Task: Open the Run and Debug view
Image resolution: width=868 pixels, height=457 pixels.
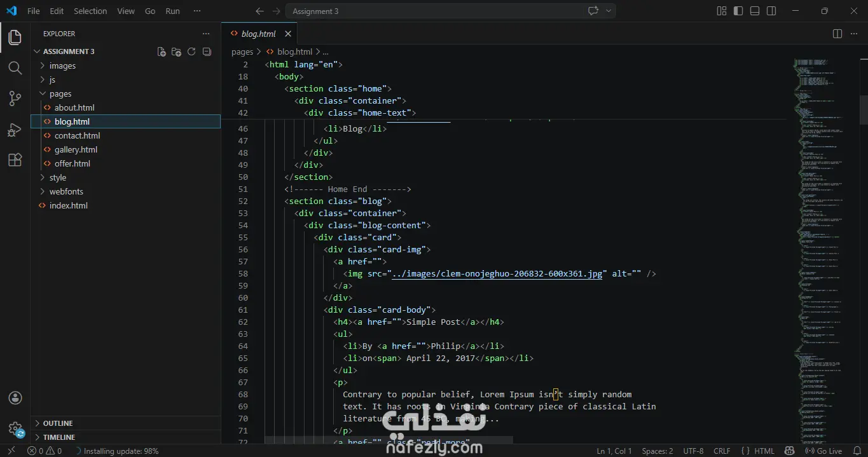Action: pos(15,130)
